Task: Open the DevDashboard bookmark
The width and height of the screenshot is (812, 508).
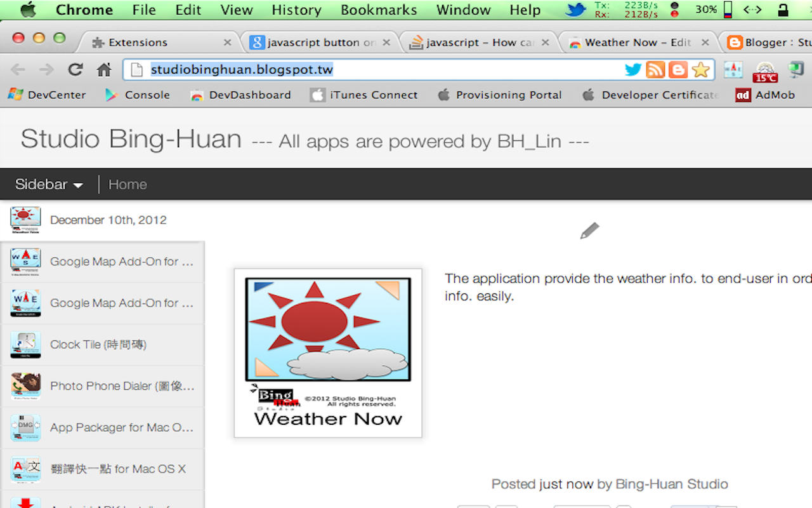Action: pos(241,95)
